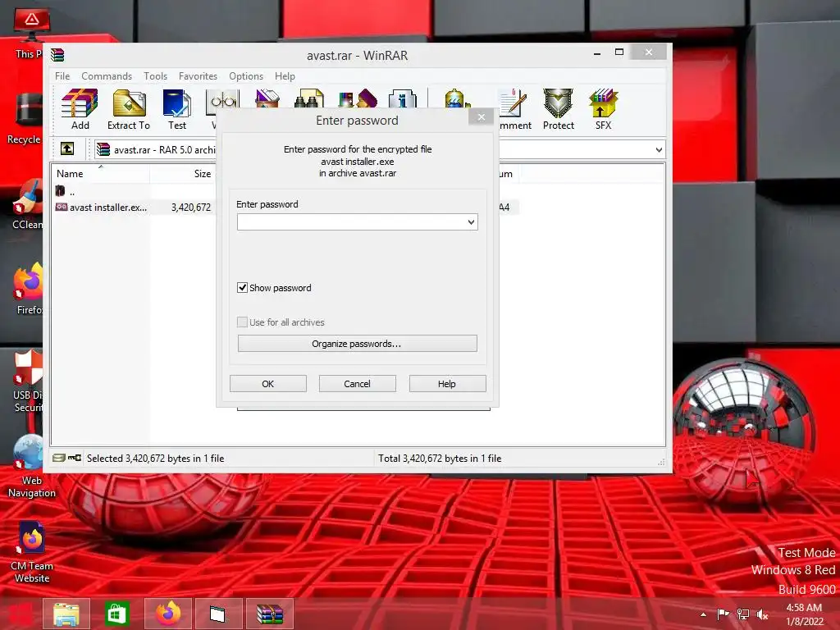Click the VirusScan toolbar icon
Viewport: 840px width, 630px height.
pos(457,98)
